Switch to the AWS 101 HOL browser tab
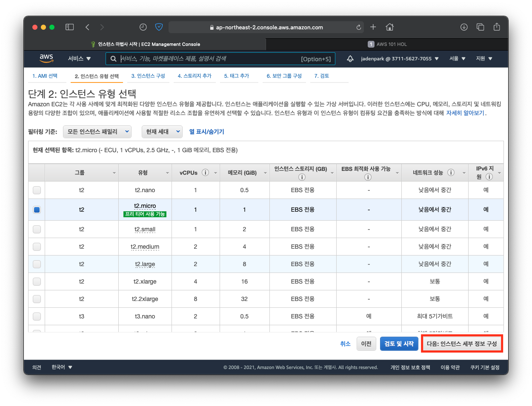 [387, 44]
